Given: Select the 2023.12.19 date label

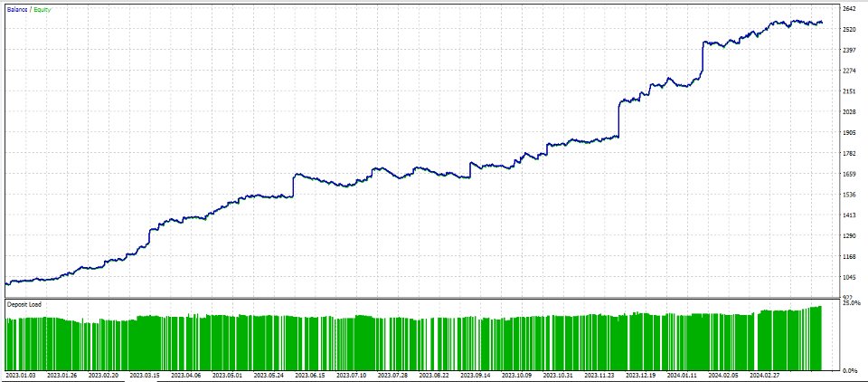Looking at the screenshot, I should [643, 376].
